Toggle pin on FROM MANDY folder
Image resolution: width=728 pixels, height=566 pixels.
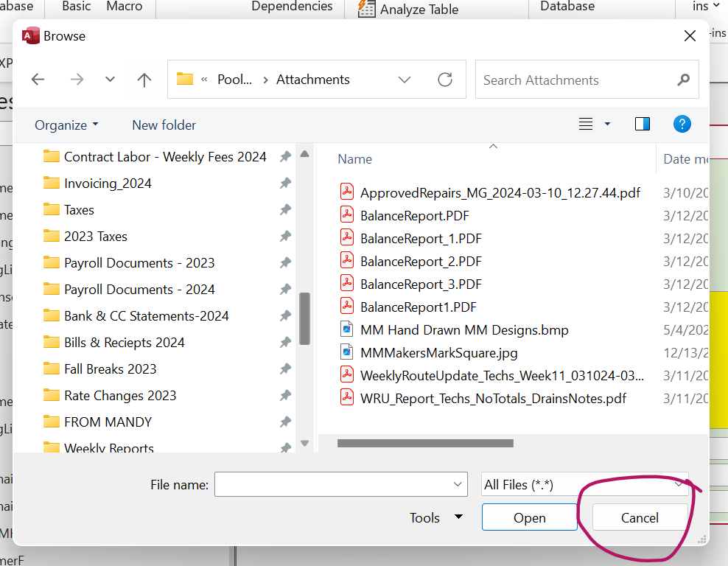pyautogui.click(x=285, y=422)
